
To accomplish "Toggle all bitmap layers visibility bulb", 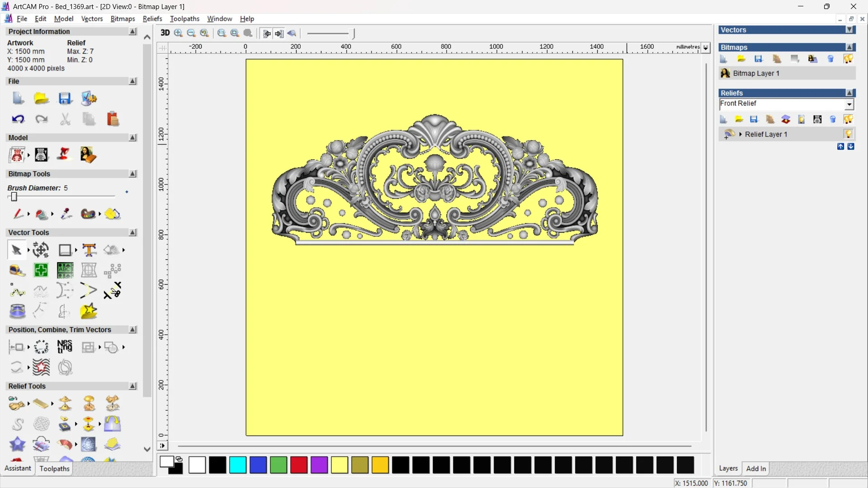I will tap(848, 59).
